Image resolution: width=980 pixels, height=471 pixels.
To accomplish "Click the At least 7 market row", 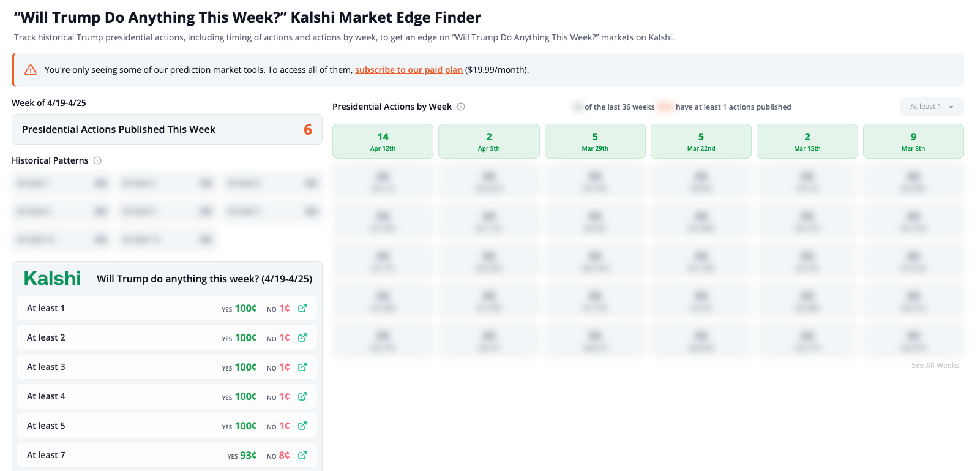I will coord(122,455).
